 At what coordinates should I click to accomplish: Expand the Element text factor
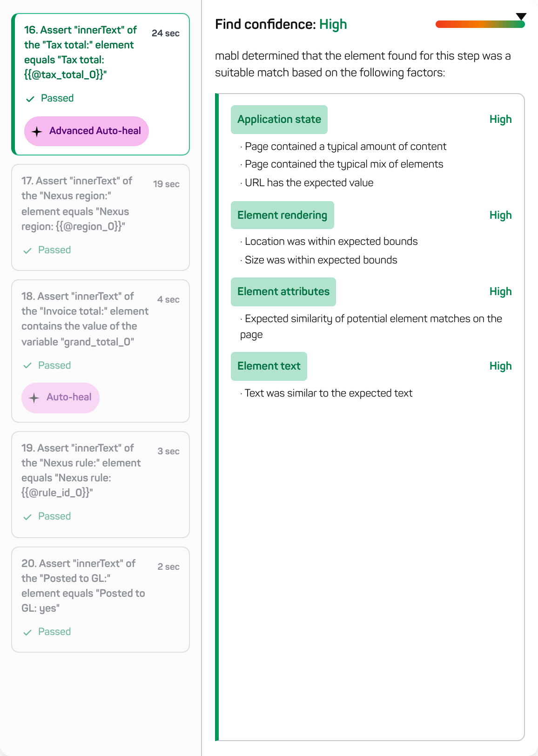pyautogui.click(x=269, y=366)
